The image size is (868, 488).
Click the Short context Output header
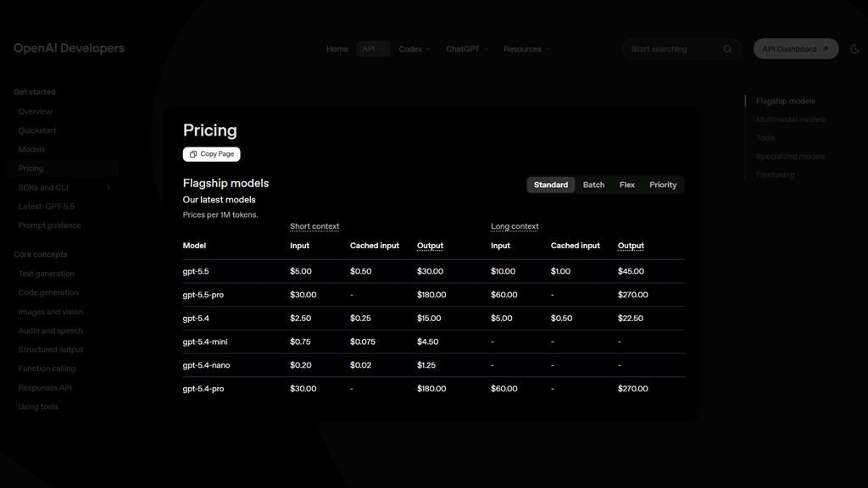pos(430,246)
